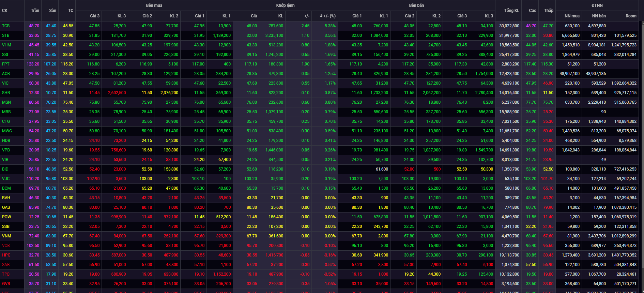Select the Bên mua header group
The image size is (644, 293).
(x=154, y=5)
